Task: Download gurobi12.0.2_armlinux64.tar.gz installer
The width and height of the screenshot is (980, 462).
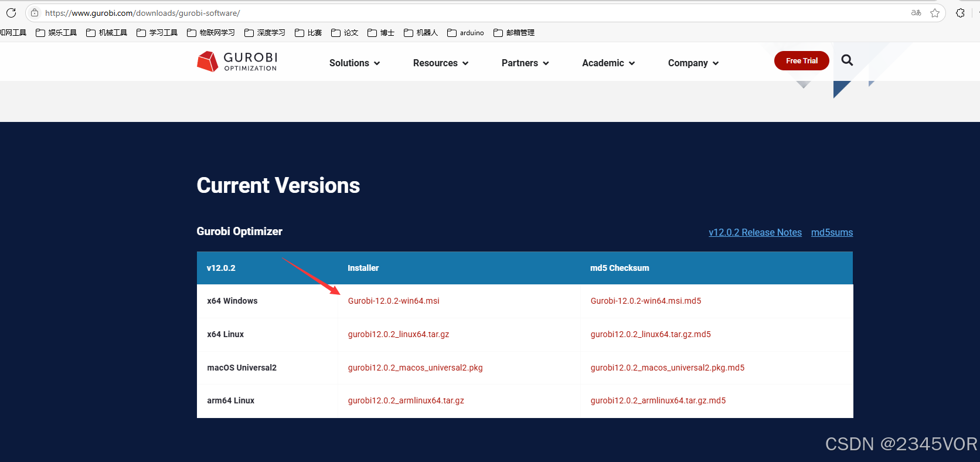Action: pyautogui.click(x=406, y=400)
